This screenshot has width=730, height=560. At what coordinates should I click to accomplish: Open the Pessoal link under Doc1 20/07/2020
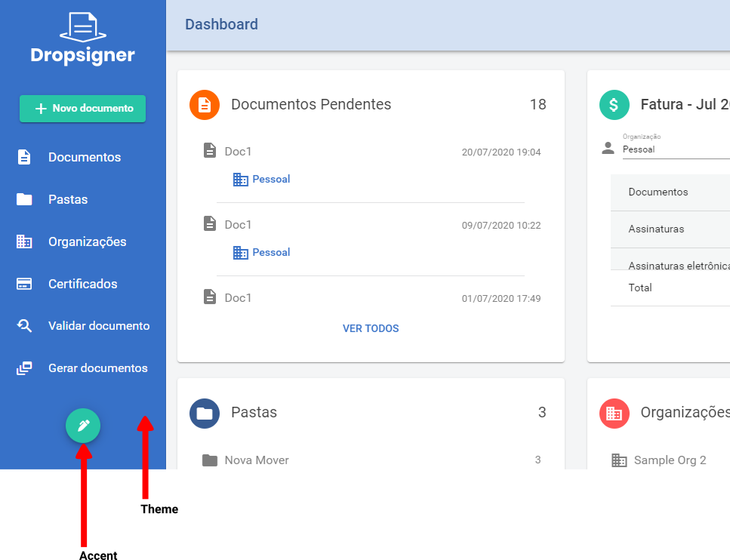coord(262,179)
